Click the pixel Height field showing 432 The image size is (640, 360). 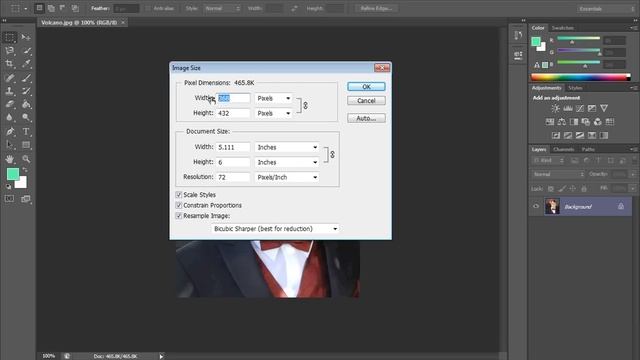click(x=233, y=113)
